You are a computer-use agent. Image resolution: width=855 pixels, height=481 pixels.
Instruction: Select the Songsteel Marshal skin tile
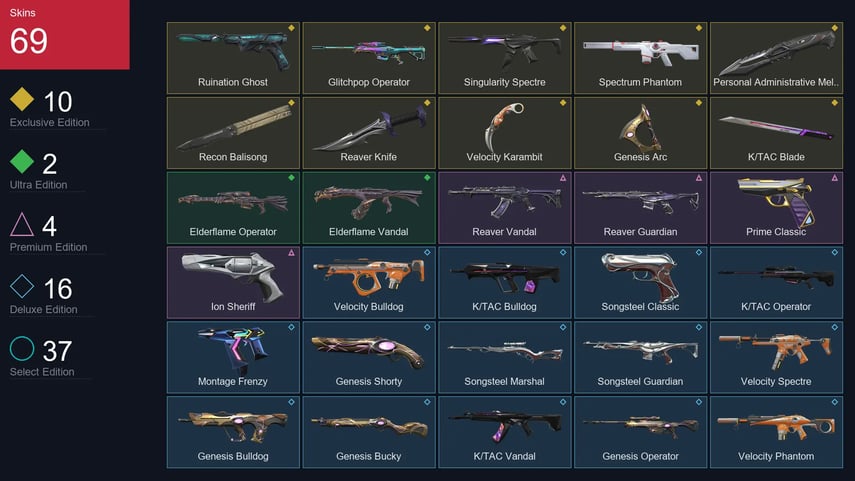(505, 357)
